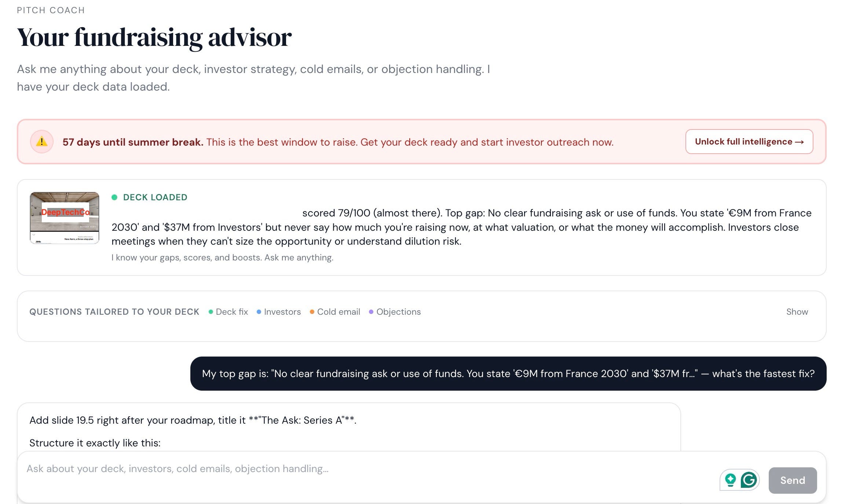This screenshot has width=845, height=504.
Task: Click the dark user message bubble
Action: pos(508,373)
